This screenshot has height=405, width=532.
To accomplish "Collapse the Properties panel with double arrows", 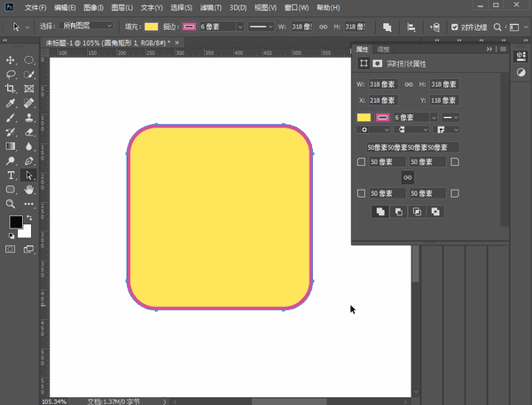I will click(x=489, y=49).
